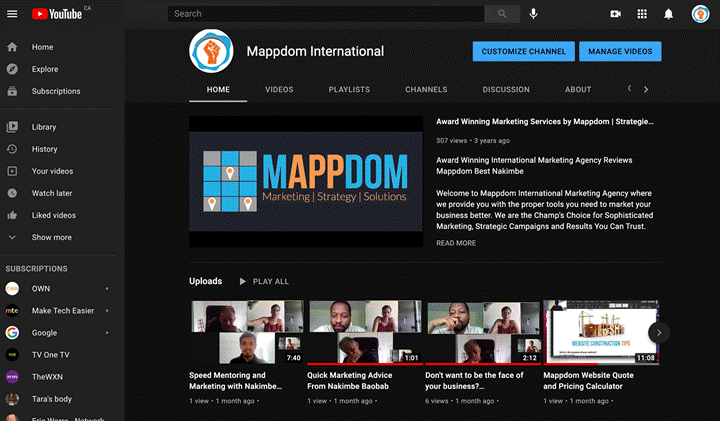
Task: Click the CUSTOMIZE CHANNEL button
Action: (x=523, y=51)
